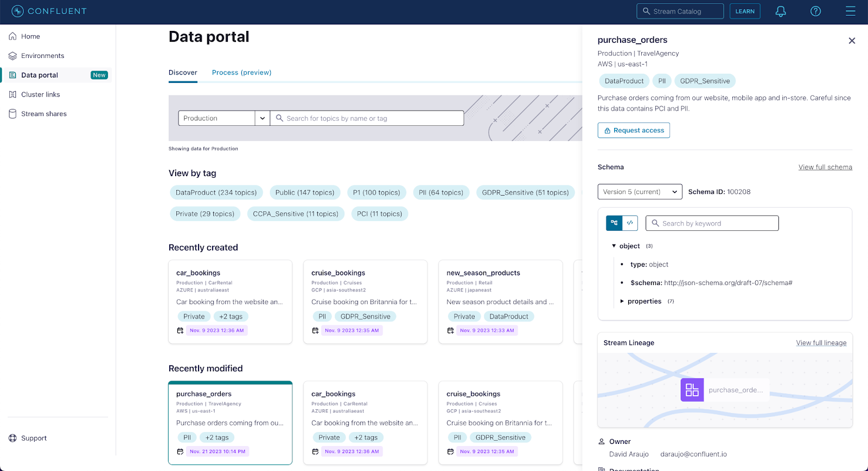Click the Stream Catalog search box
The image size is (868, 471).
point(680,11)
